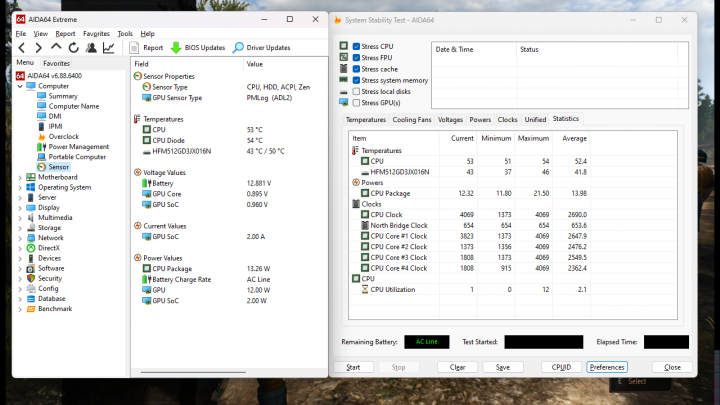The width and height of the screenshot is (720, 405).
Task: Click the Clear button
Action: coord(457,367)
